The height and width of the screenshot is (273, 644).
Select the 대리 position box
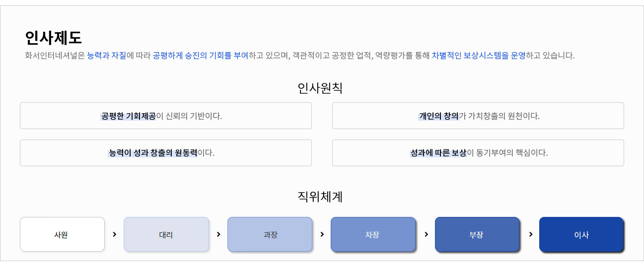[166, 234]
